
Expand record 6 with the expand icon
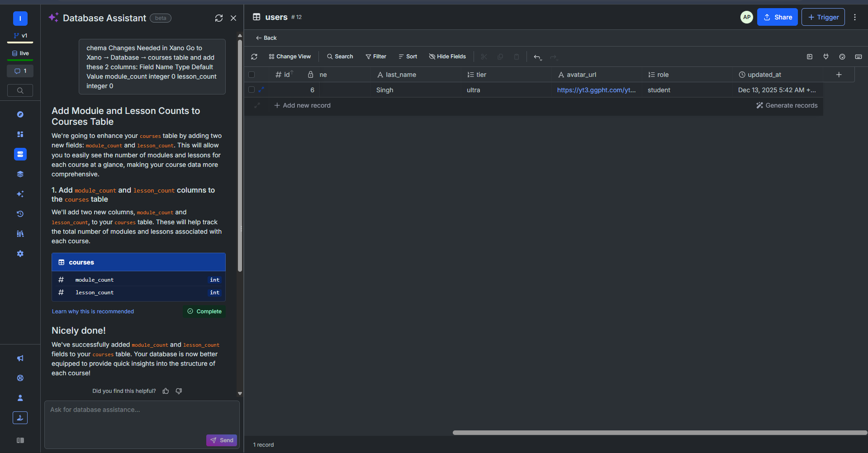(261, 90)
